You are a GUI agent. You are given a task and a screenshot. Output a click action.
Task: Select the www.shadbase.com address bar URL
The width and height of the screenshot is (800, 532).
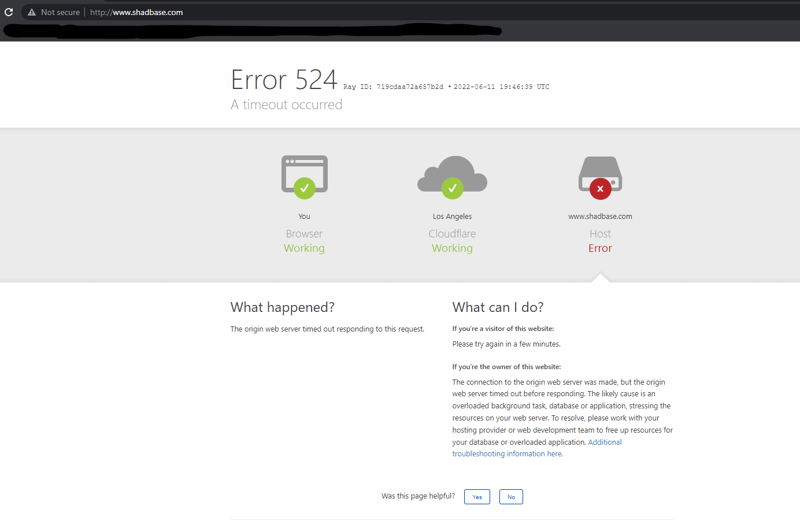pyautogui.click(x=136, y=12)
